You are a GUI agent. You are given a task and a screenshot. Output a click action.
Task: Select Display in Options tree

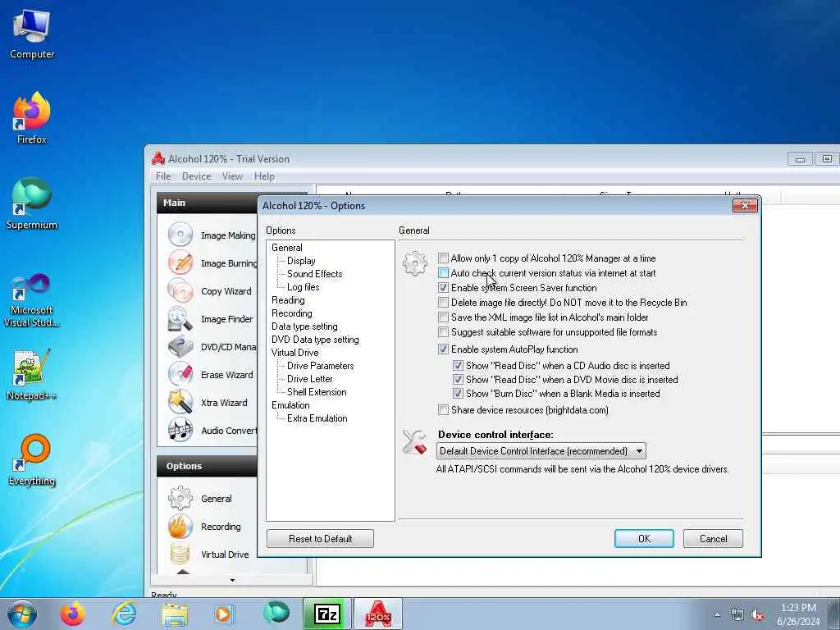pos(301,261)
